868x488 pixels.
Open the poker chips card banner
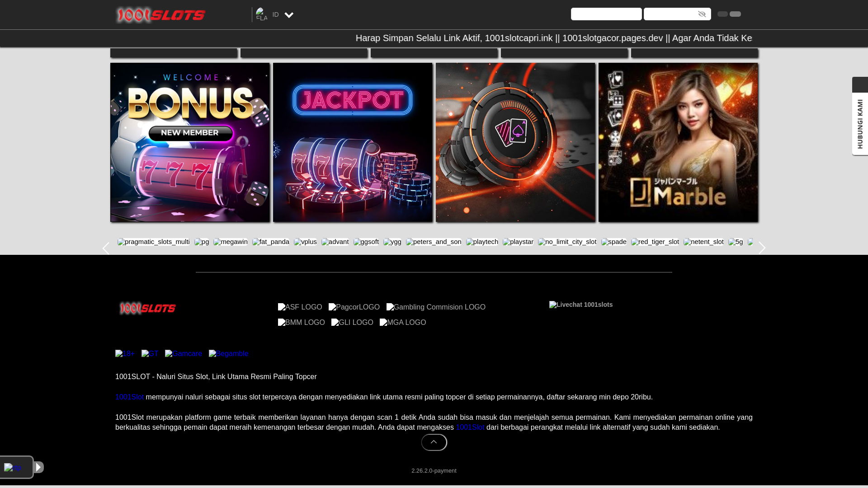point(515,142)
